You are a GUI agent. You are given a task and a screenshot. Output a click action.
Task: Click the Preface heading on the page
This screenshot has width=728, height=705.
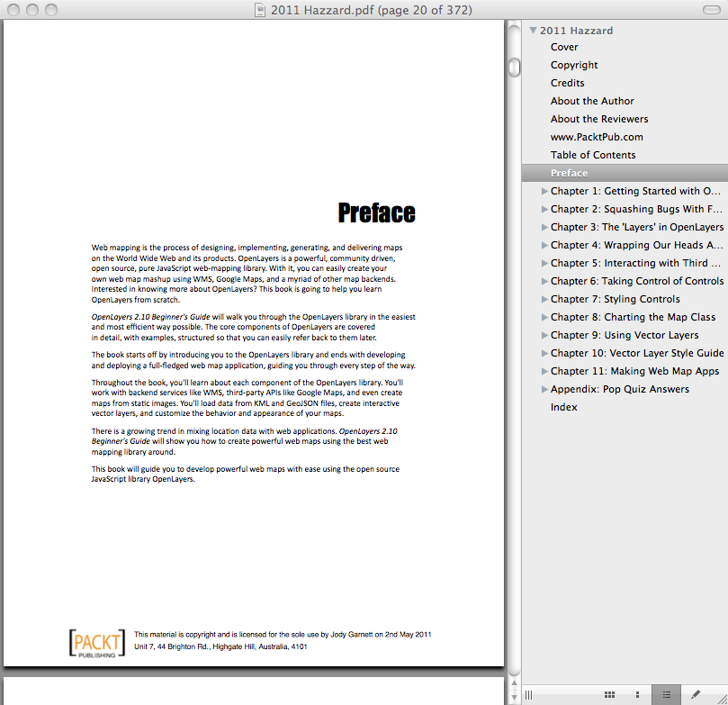click(x=376, y=212)
